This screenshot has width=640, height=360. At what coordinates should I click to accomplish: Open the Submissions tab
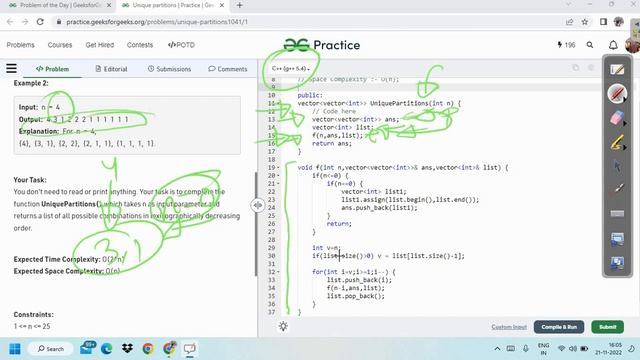pyautogui.click(x=169, y=69)
